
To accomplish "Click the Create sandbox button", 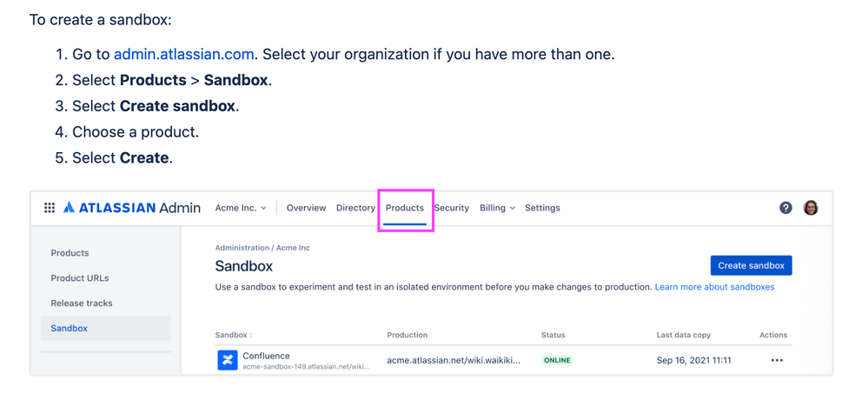I will click(x=752, y=265).
